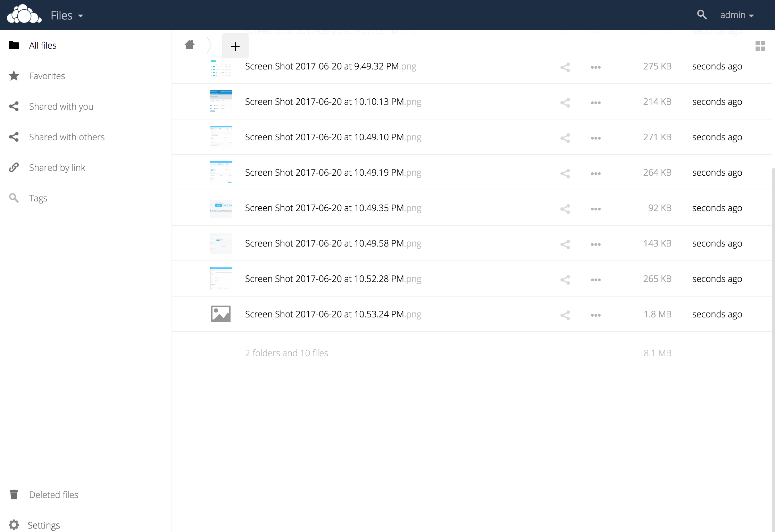
Task: Open Shared by link section
Action: click(x=57, y=167)
